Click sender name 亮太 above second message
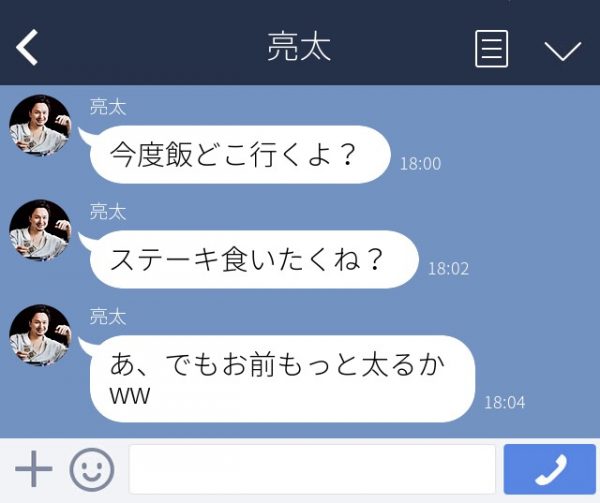Screen dimensions: 600x503 (108, 212)
